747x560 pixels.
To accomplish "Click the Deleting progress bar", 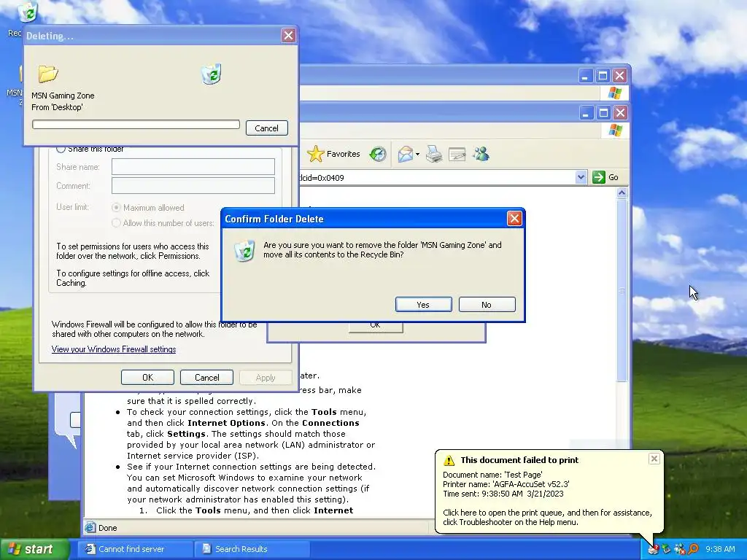I will [x=136, y=124].
